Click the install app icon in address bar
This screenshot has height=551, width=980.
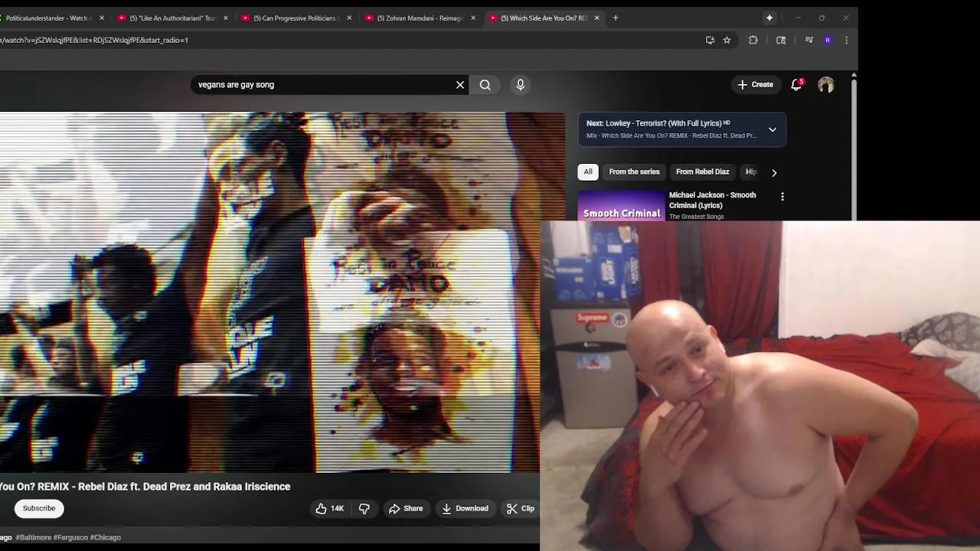pos(710,40)
